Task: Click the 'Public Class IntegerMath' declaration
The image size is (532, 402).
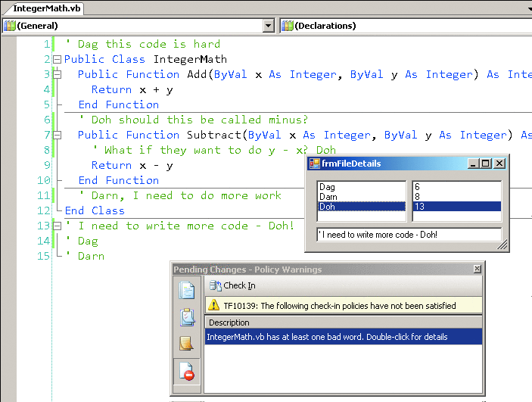Action: tap(145, 59)
